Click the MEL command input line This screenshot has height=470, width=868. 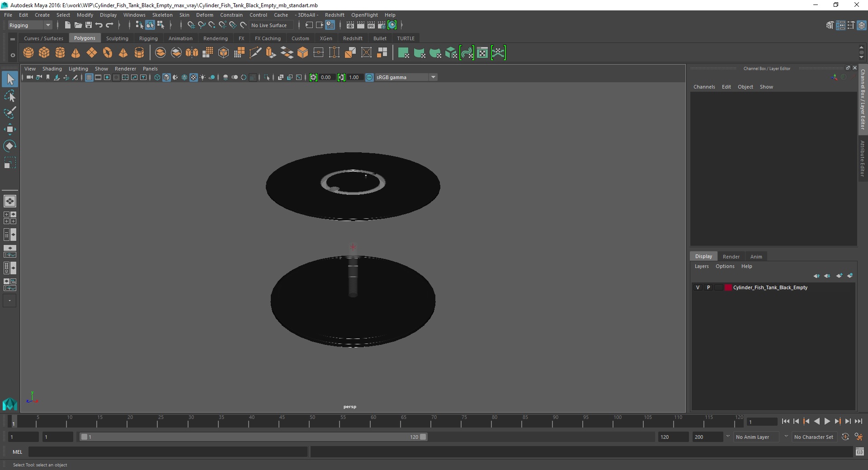pyautogui.click(x=168, y=452)
